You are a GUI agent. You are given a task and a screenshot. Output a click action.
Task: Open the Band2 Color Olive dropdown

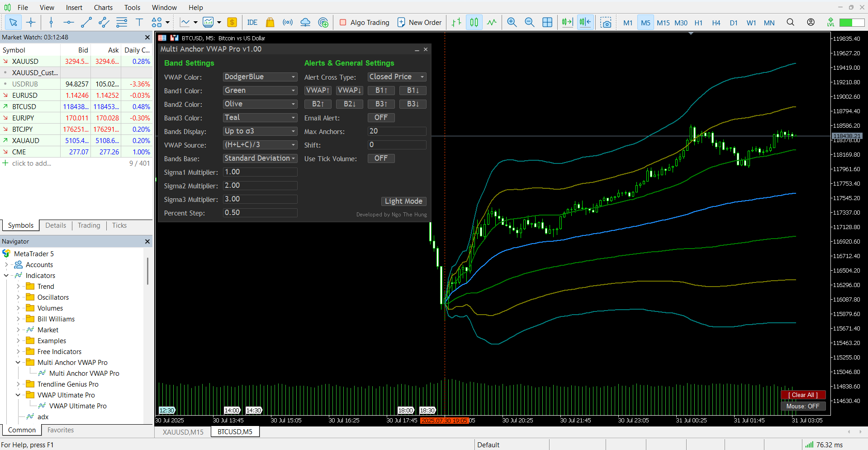click(260, 104)
